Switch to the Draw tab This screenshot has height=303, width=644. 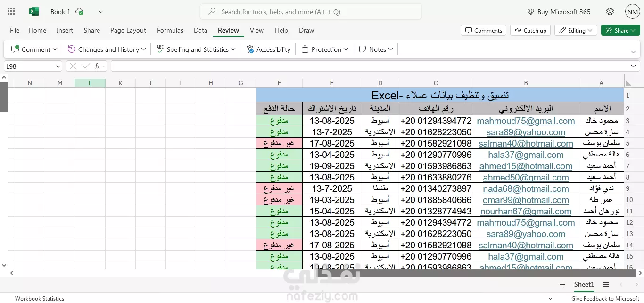306,30
